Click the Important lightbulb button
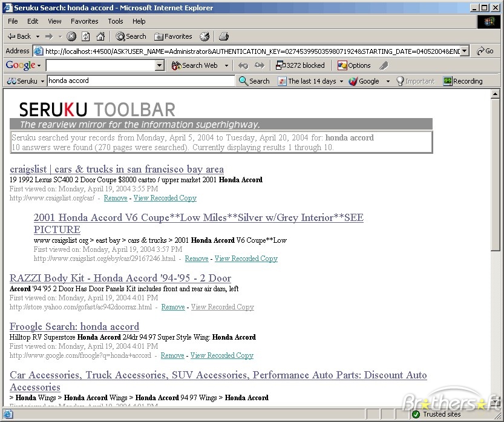Screen dimensions: 504x422 [x=415, y=81]
